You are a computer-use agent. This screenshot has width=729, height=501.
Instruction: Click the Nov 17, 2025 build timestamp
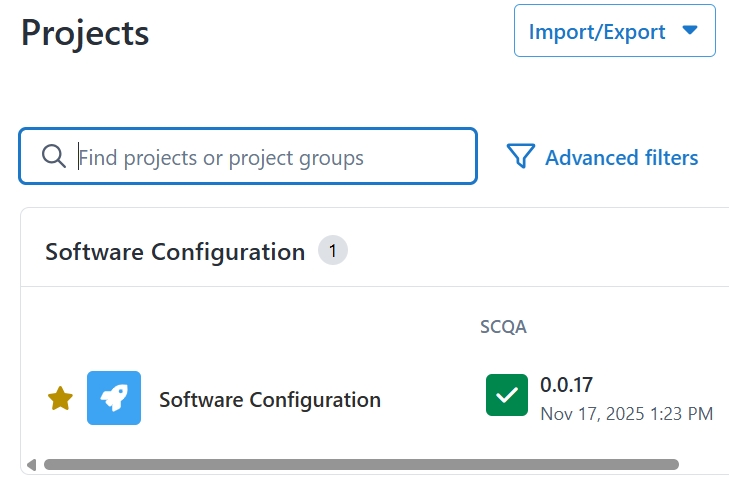[x=626, y=413]
